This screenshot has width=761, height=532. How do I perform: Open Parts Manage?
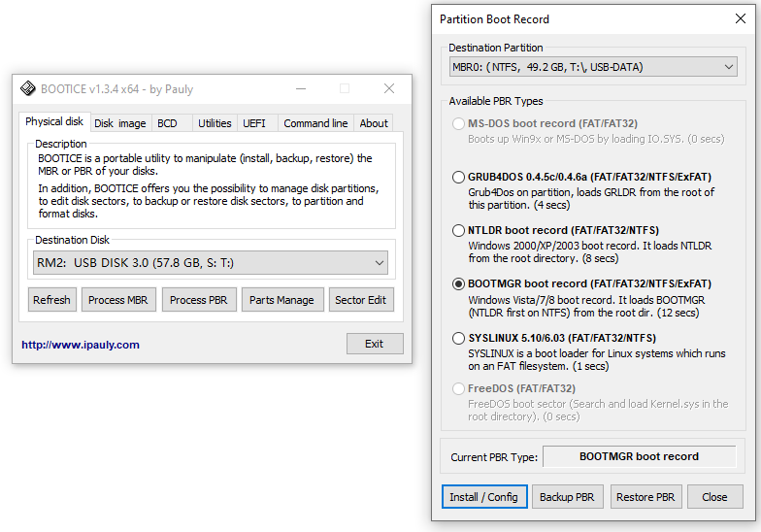pos(281,300)
